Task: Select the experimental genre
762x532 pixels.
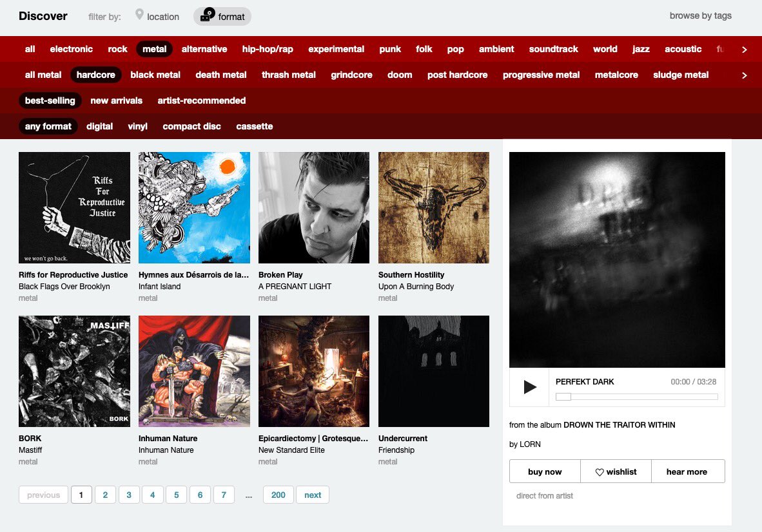Action: (x=337, y=49)
